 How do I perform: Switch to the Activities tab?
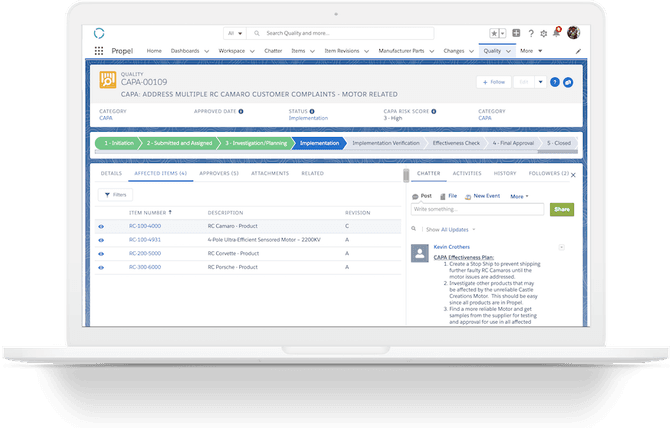tap(467, 174)
